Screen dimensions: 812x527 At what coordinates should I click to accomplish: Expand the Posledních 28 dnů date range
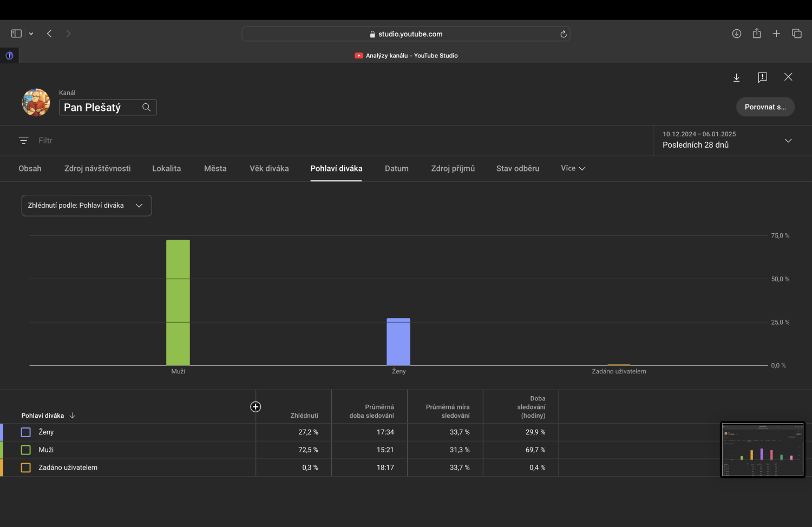788,141
